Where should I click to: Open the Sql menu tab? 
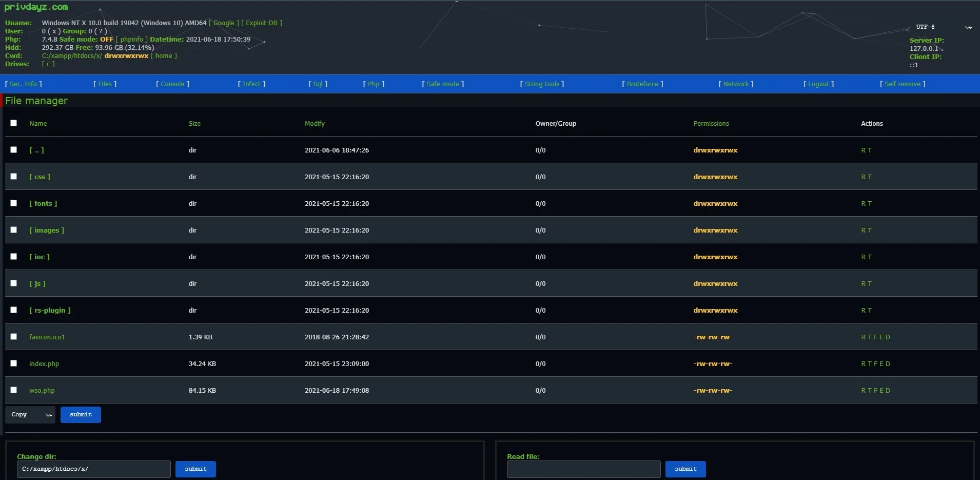point(318,84)
